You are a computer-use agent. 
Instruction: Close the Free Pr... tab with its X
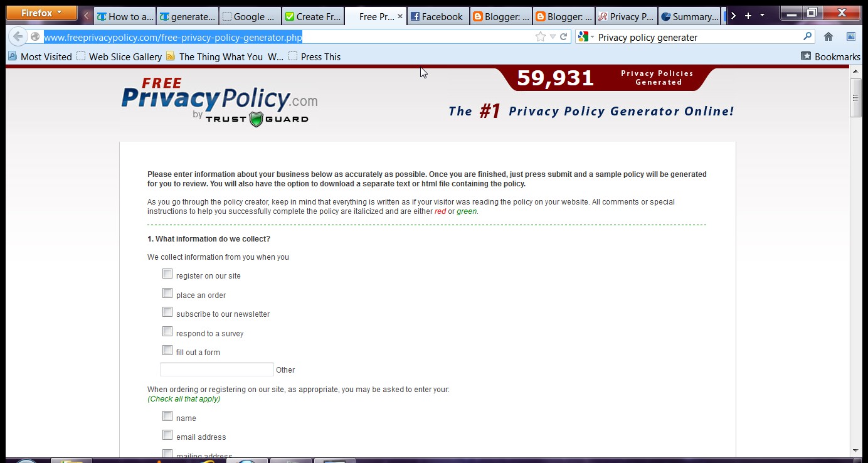click(x=400, y=16)
